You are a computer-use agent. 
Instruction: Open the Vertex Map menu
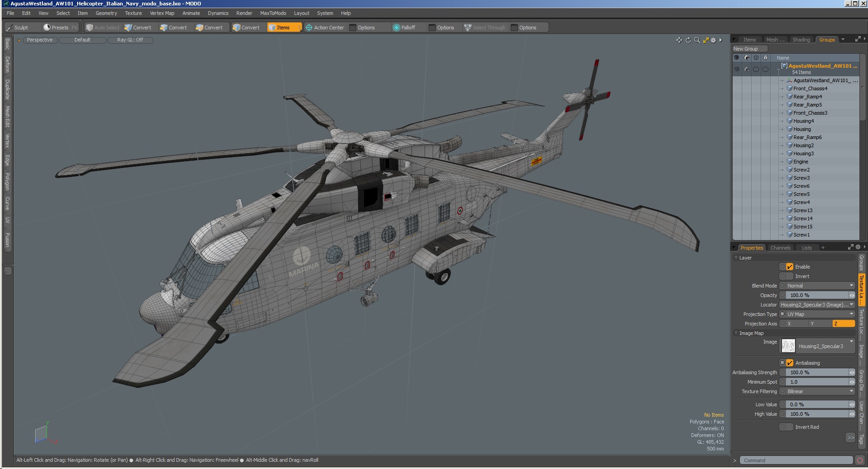pyautogui.click(x=162, y=13)
